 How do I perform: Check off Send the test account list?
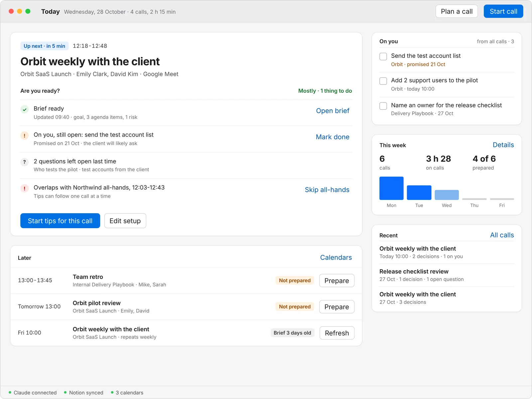[x=383, y=57]
